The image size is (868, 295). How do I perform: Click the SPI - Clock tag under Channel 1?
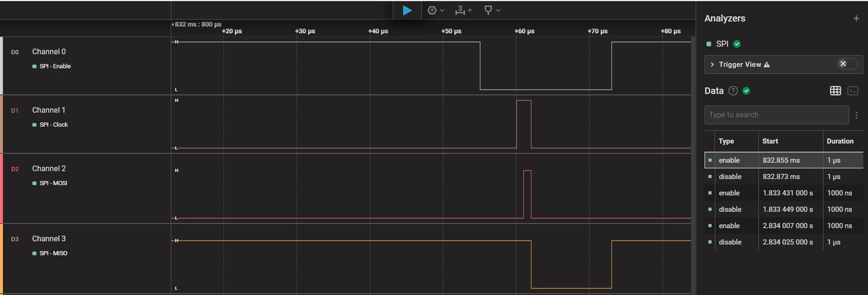coord(50,125)
